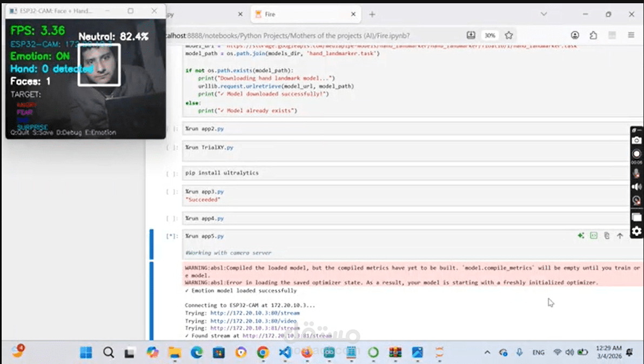Toggle the webcam overlay in recorder panel
The width and height of the screenshot is (644, 364).
pos(636,201)
